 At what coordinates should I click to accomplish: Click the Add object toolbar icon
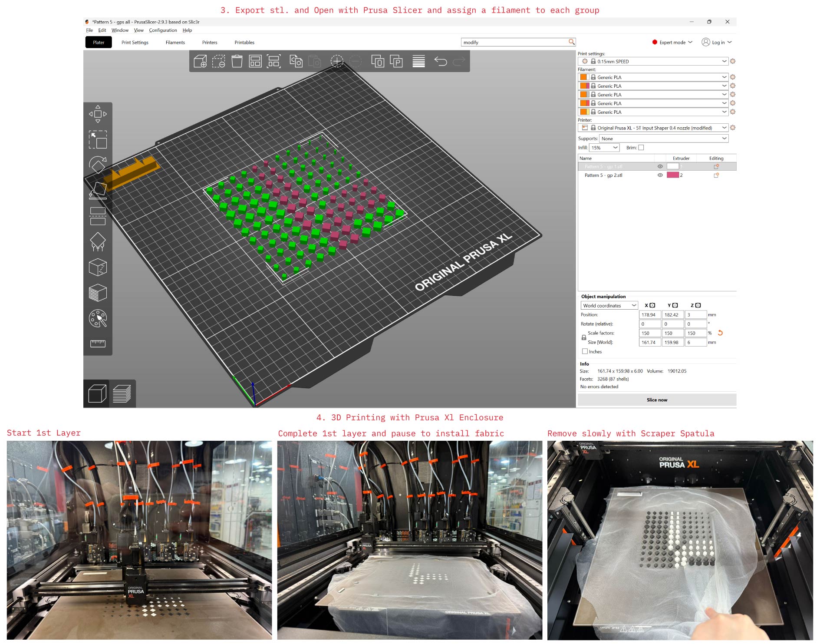[x=200, y=61]
